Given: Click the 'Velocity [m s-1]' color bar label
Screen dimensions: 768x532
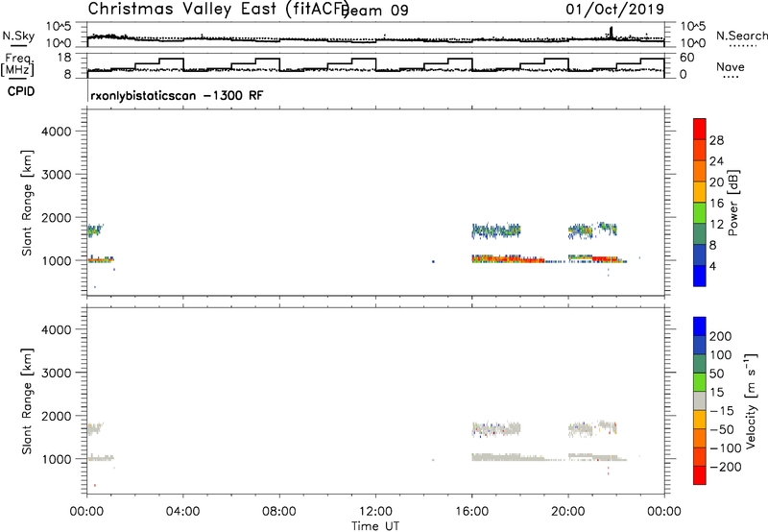Looking at the screenshot, I should tap(751, 400).
